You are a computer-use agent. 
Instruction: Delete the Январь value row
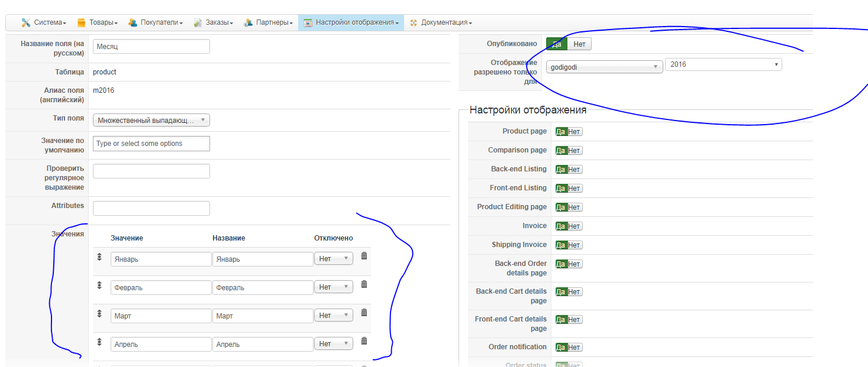pyautogui.click(x=364, y=256)
